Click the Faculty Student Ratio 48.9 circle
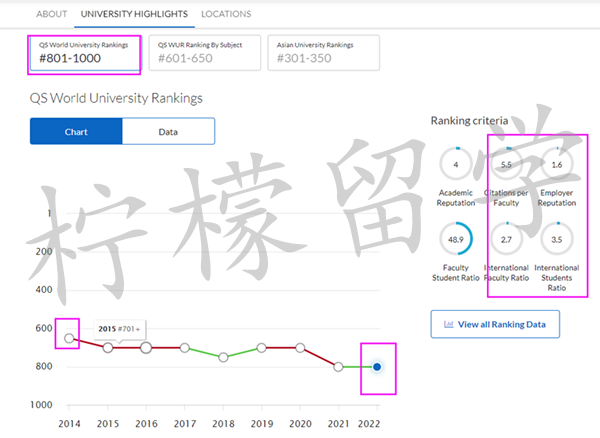The height and width of the screenshot is (438, 600). pos(456,239)
